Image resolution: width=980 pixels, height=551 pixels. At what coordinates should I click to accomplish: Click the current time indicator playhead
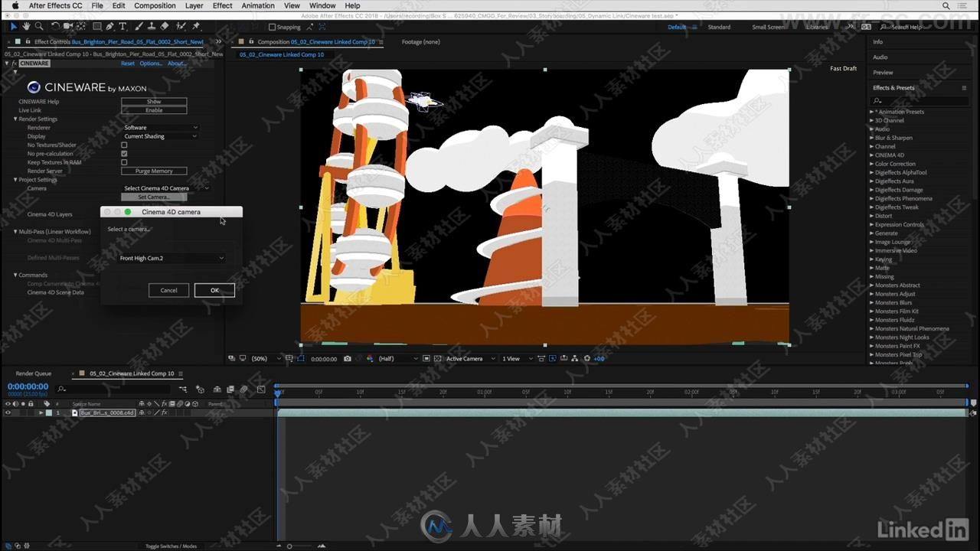(278, 393)
